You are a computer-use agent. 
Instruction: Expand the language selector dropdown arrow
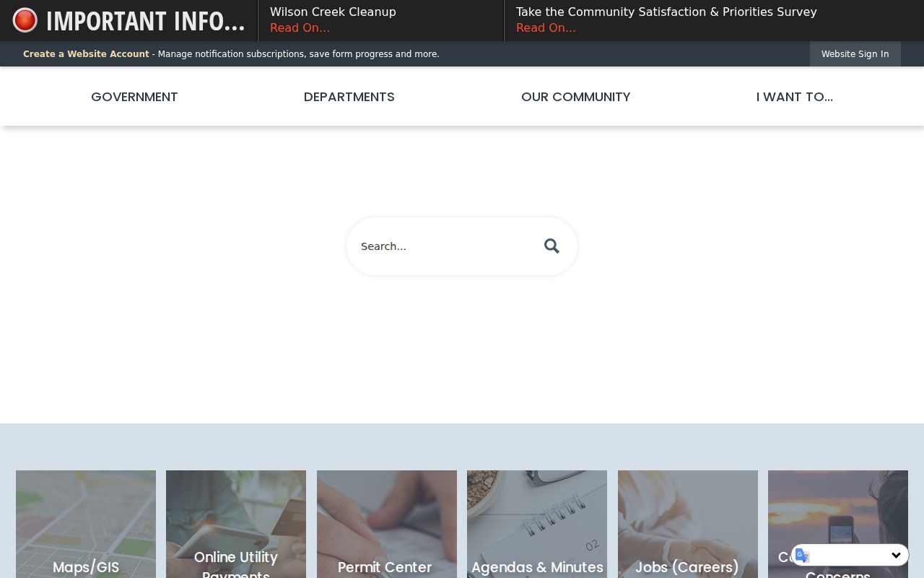896,556
